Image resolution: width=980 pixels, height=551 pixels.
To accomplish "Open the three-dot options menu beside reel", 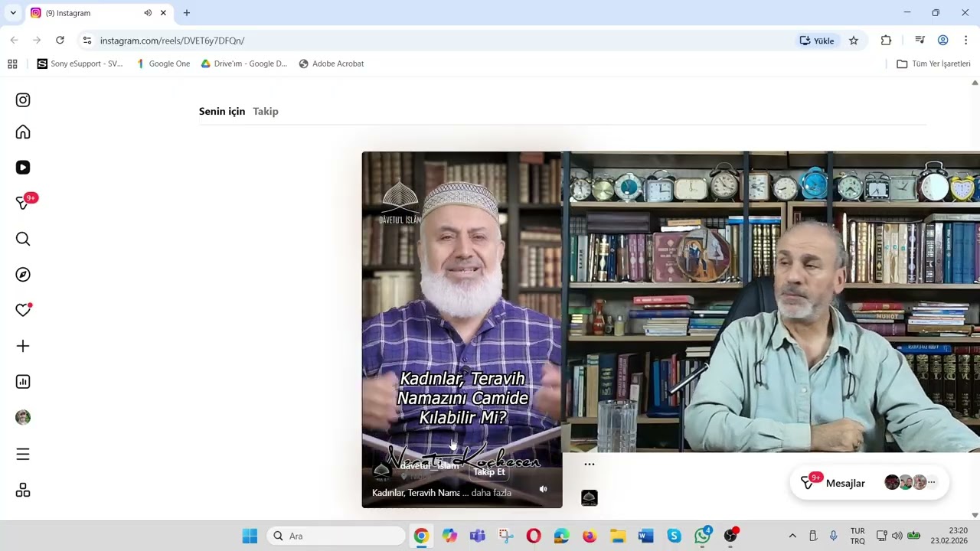I will 589,464.
